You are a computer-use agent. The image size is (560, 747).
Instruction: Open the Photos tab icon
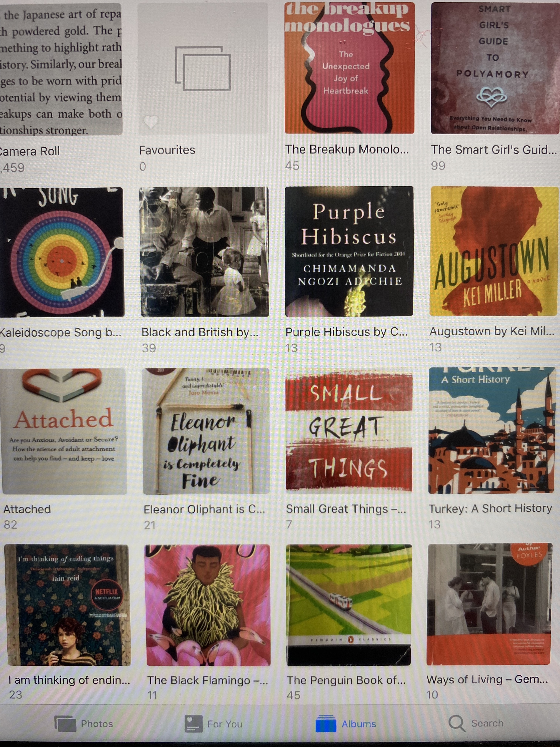[x=66, y=723]
